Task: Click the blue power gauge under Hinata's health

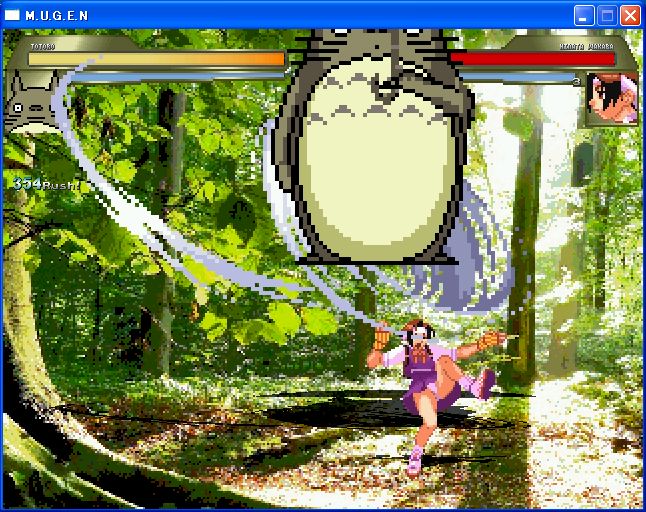Action: [517, 77]
